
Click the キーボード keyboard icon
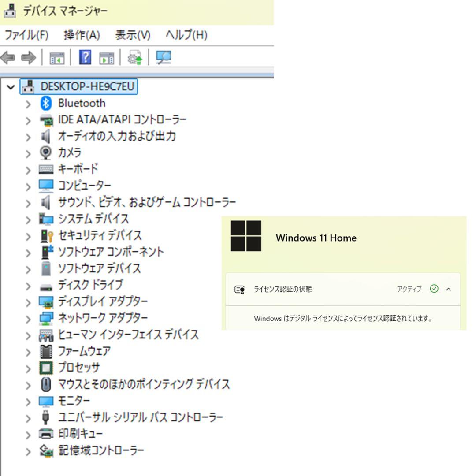45,169
